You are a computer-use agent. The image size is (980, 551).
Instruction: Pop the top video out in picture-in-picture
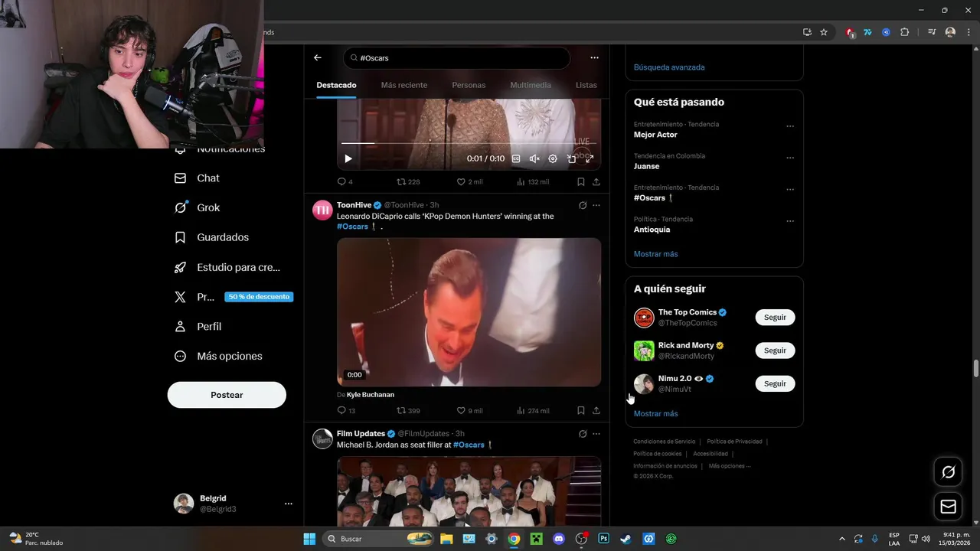(571, 158)
